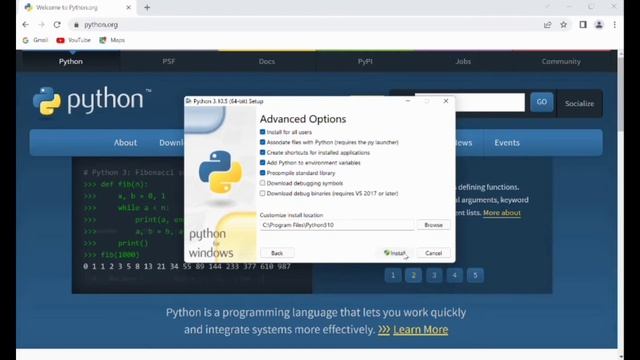Select the PyPI top navigation tab

click(x=365, y=62)
